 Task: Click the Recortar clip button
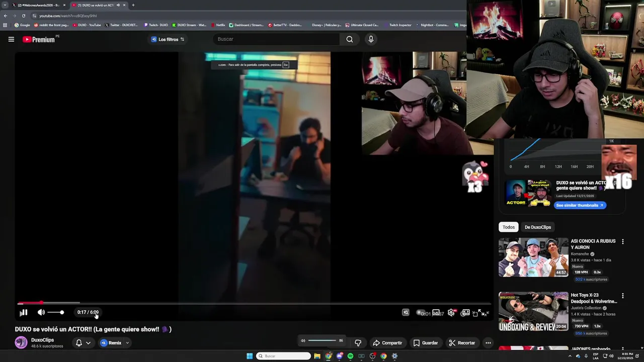coord(461,343)
